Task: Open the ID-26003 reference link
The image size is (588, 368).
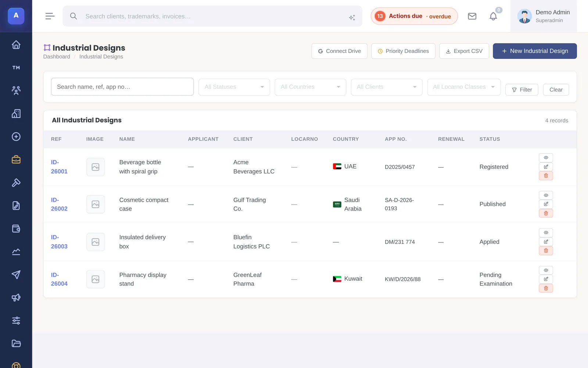Action: [59, 242]
